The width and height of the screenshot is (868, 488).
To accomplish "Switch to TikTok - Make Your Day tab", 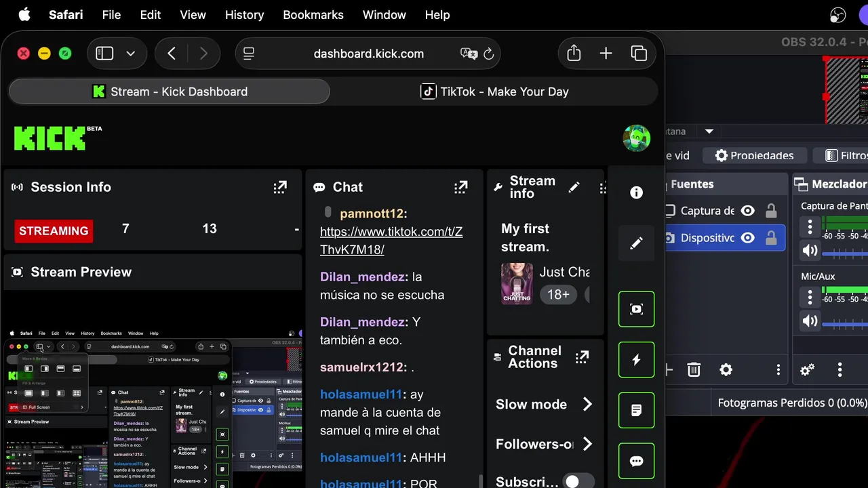I will pyautogui.click(x=495, y=91).
